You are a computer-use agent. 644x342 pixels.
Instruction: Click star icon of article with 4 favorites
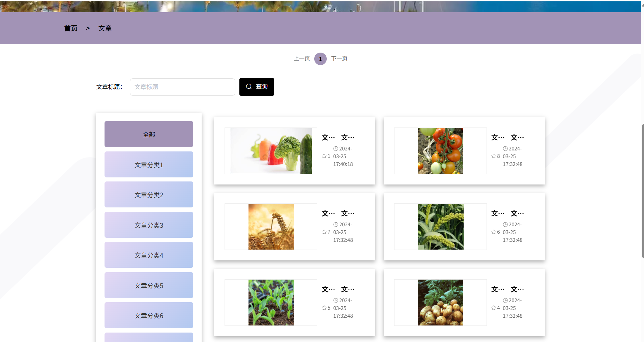494,308
